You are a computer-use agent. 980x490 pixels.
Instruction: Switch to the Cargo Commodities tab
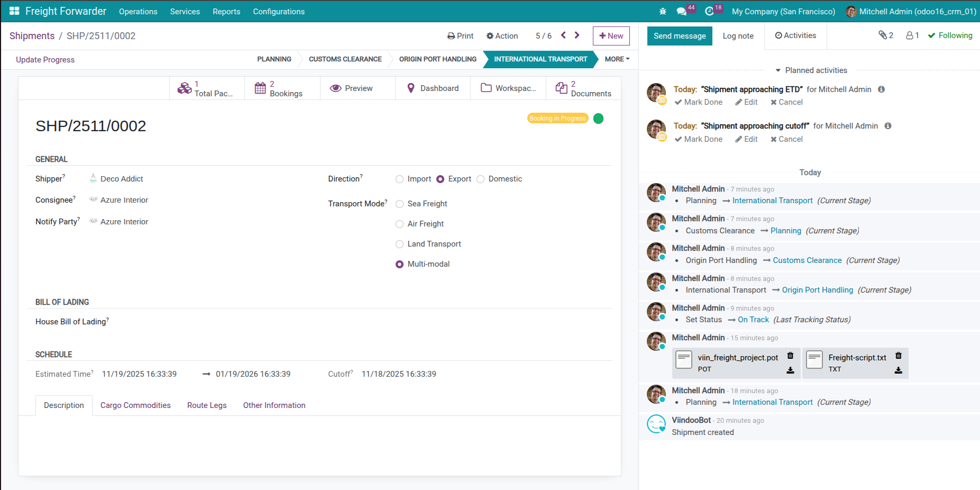(135, 405)
